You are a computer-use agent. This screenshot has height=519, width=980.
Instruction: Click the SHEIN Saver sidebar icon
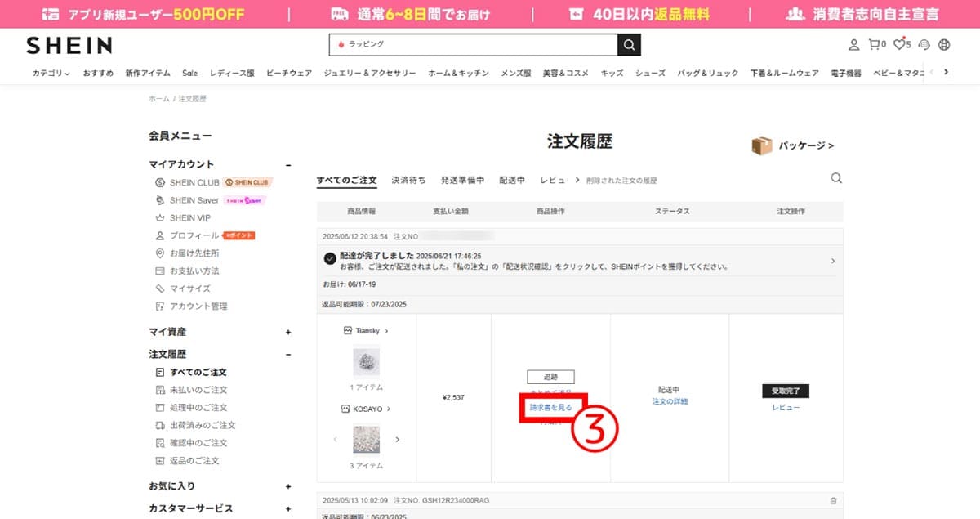[162, 200]
